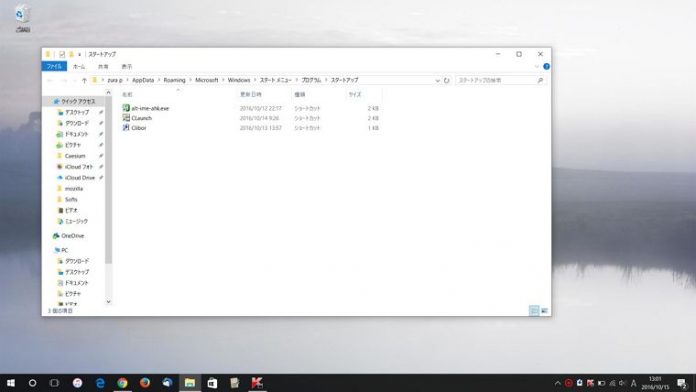Open the Recycle Bin desktop icon
This screenshot has height=392, width=696.
coord(22,18)
